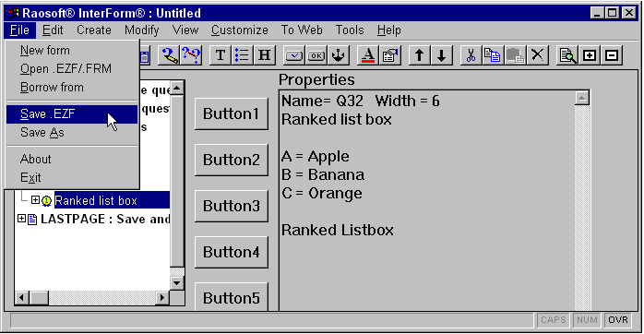Click the bulleted list toolbar icon
The image size is (644, 334).
pos(242,55)
